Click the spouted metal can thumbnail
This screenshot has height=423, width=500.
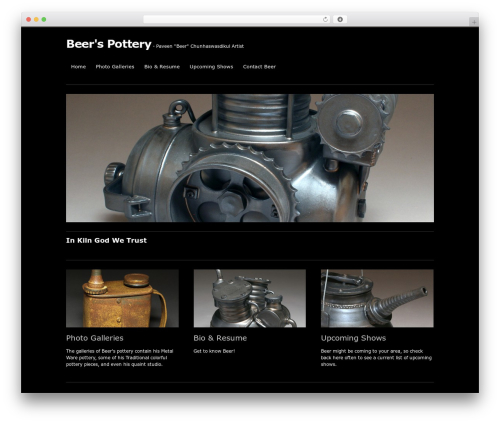tap(377, 298)
